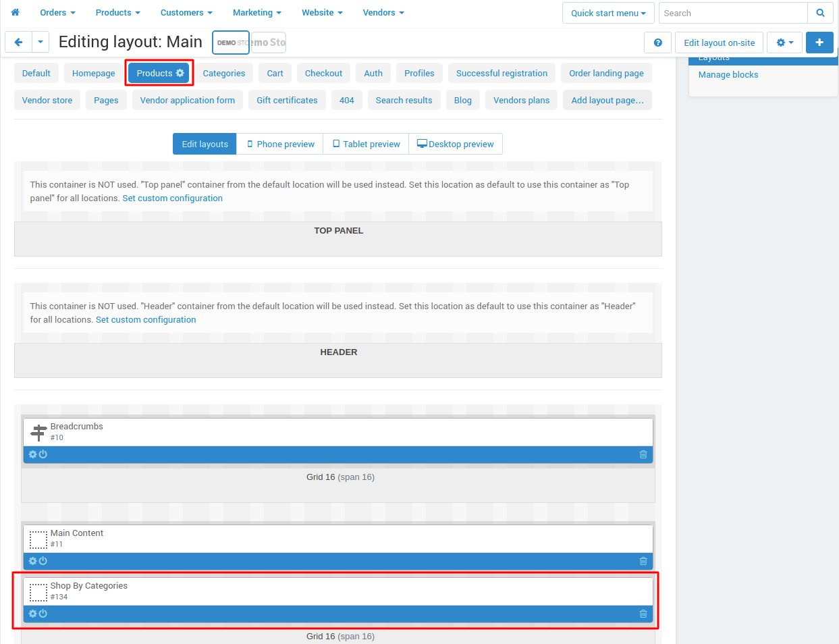
Task: Click the blue plus add button
Action: coord(819,43)
